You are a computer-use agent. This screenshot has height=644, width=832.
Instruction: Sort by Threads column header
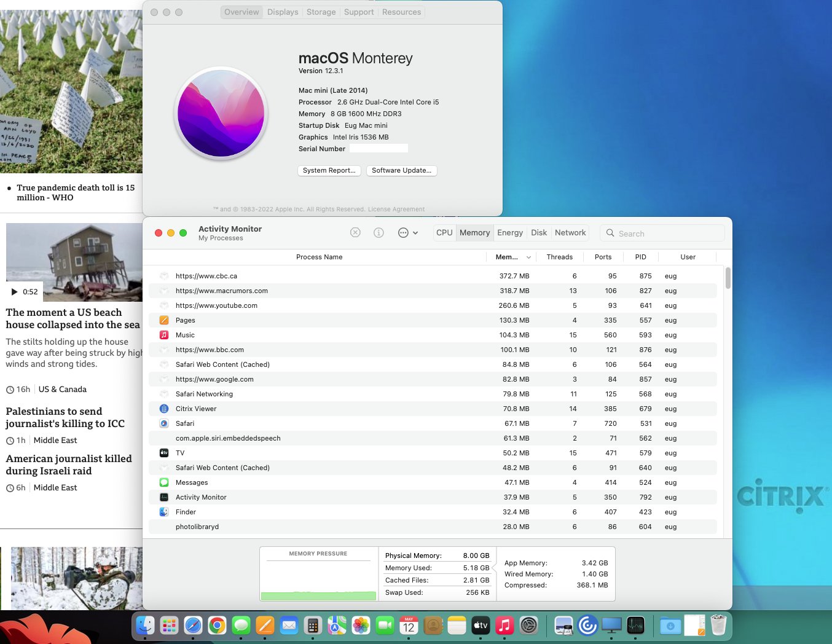[559, 257]
